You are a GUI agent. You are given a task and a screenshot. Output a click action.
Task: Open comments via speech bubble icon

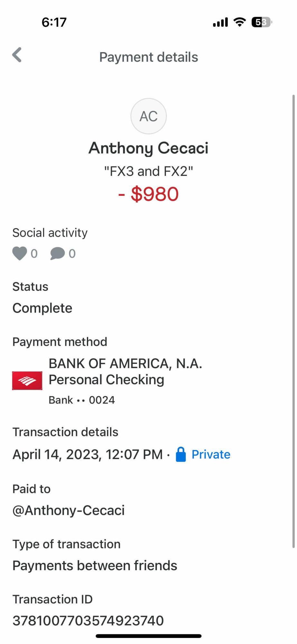click(x=58, y=253)
